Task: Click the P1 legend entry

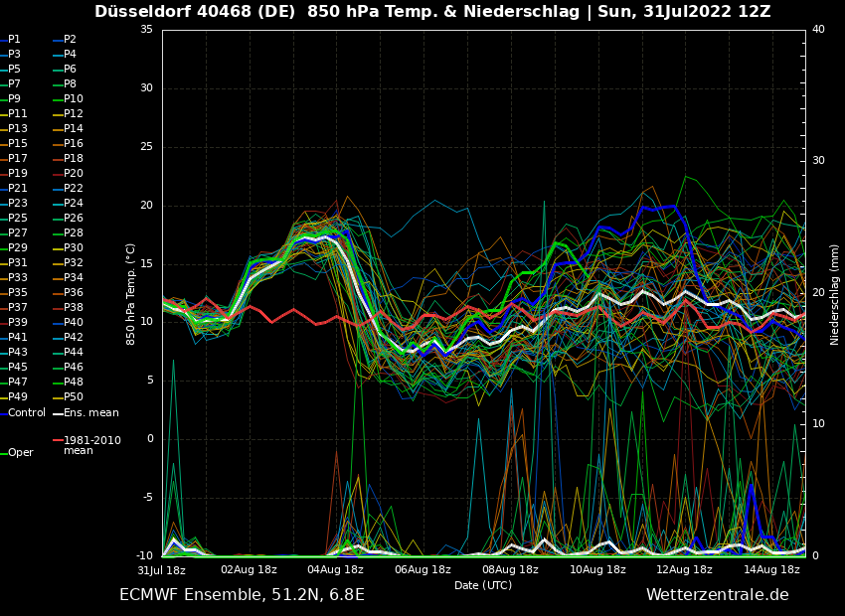Action: click(14, 40)
